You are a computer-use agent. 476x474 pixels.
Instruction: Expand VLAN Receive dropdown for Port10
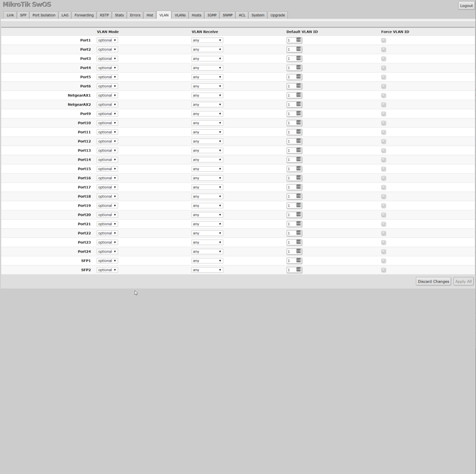[x=207, y=123]
